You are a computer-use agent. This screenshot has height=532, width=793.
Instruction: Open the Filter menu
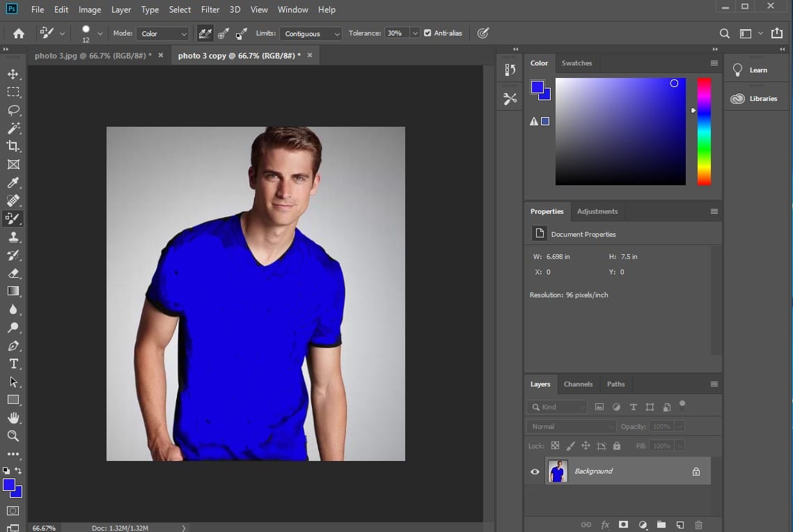click(x=210, y=9)
